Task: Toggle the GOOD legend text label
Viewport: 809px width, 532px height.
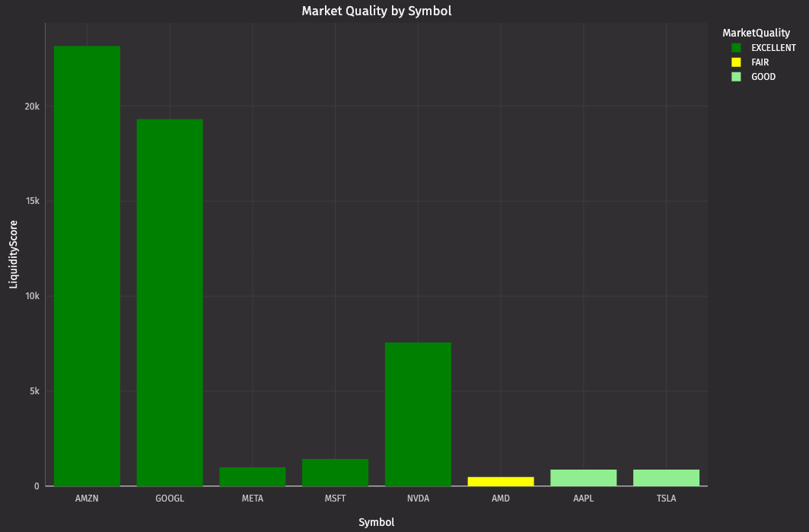Action: (x=763, y=77)
